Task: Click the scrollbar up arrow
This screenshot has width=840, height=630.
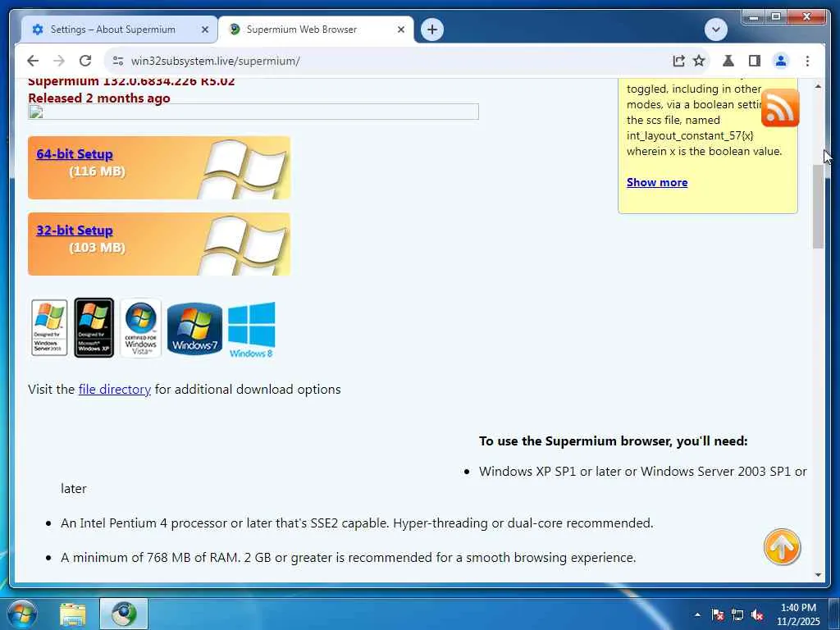Action: (818, 86)
